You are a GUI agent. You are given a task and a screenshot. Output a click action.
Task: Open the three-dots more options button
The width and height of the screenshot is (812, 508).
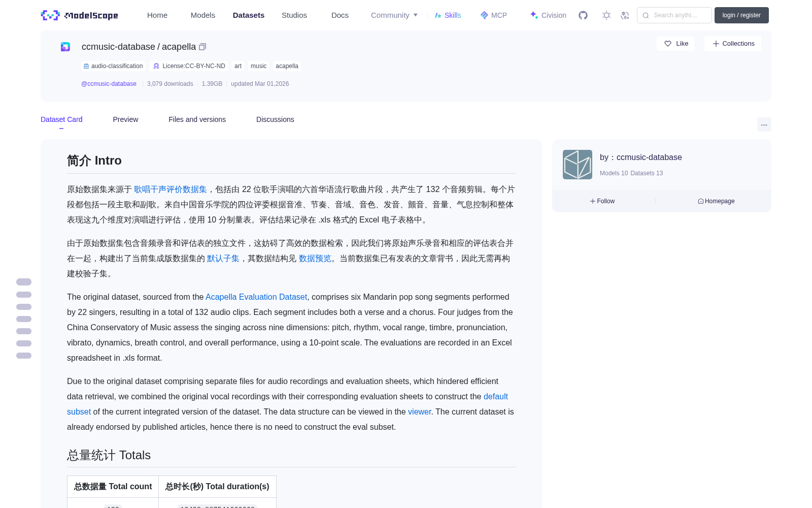pyautogui.click(x=764, y=124)
